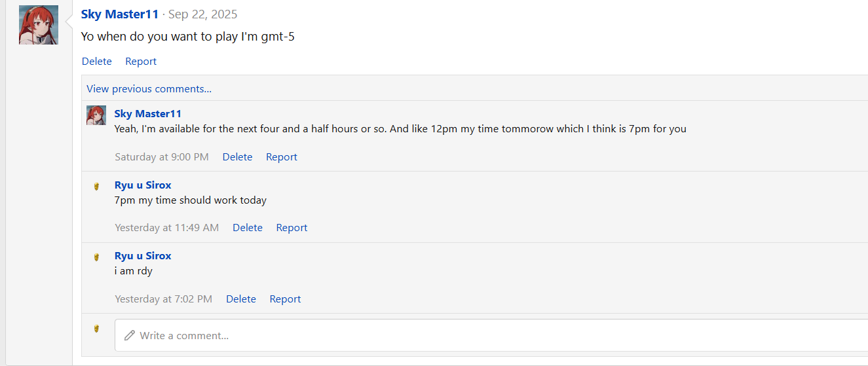Viewport: 868px width, 366px height.
Task: Open the Ryu u Sirox name link above "i am rdy"
Action: pyautogui.click(x=143, y=256)
